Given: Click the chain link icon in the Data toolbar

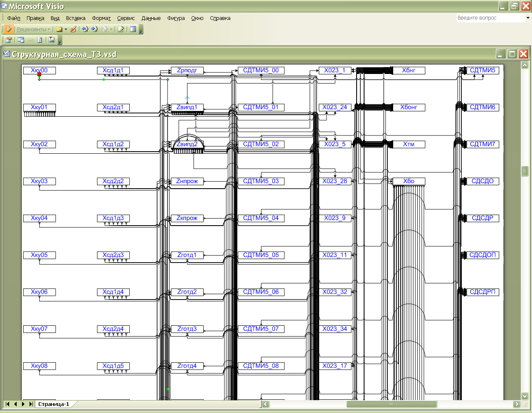Looking at the screenshot, I should pos(30,40).
